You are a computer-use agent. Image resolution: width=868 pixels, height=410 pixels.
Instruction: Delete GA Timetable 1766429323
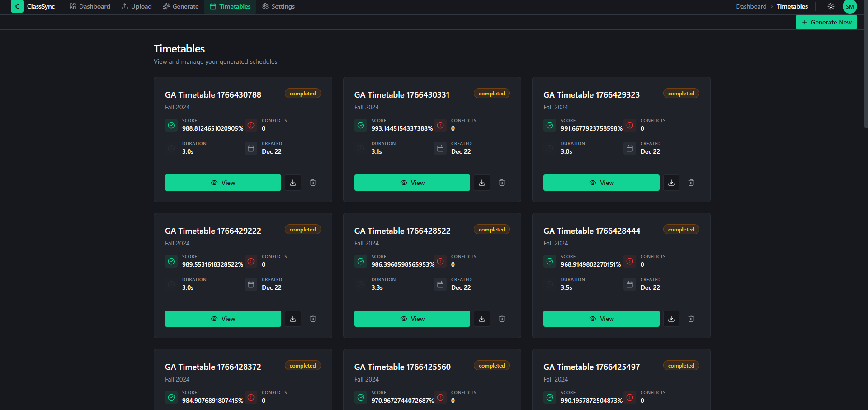click(x=691, y=183)
